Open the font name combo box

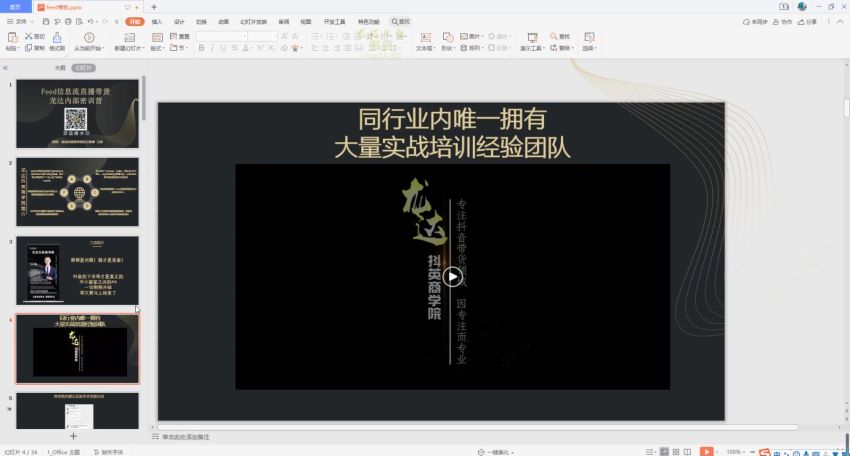[222, 36]
